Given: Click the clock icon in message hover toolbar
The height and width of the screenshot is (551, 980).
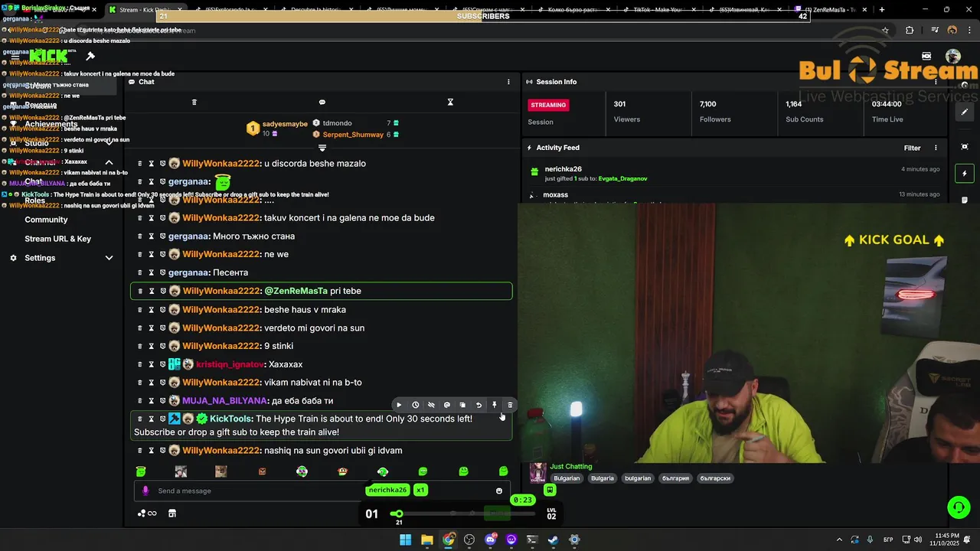Looking at the screenshot, I should [415, 405].
